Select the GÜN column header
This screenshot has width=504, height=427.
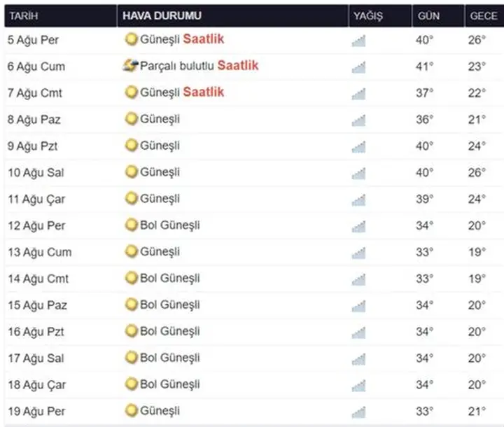pos(429,16)
